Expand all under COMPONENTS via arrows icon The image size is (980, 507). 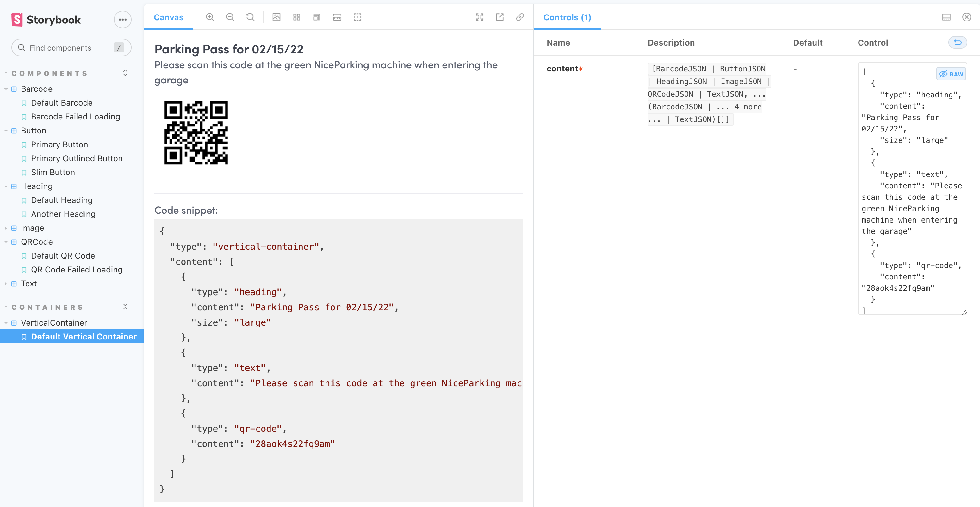125,73
